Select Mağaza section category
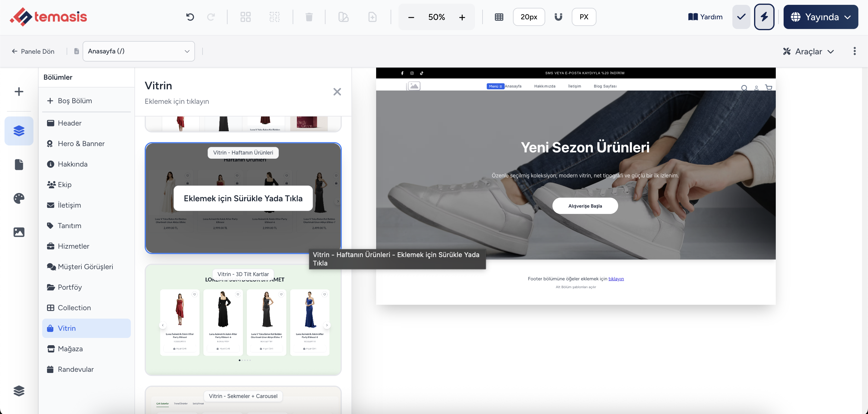This screenshot has height=414, width=868. (86, 349)
